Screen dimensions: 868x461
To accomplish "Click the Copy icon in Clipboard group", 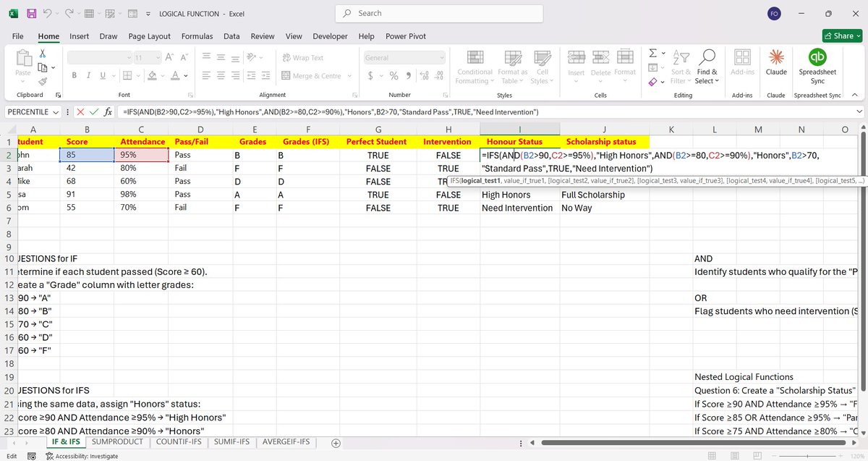I will click(x=43, y=68).
